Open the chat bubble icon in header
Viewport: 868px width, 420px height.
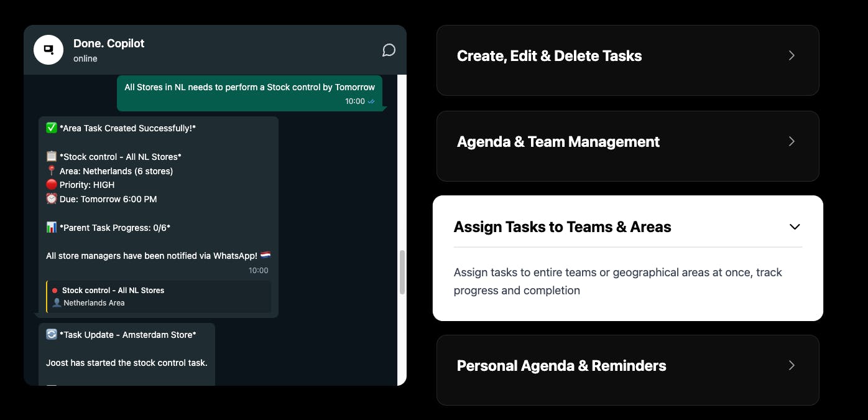[x=389, y=50]
